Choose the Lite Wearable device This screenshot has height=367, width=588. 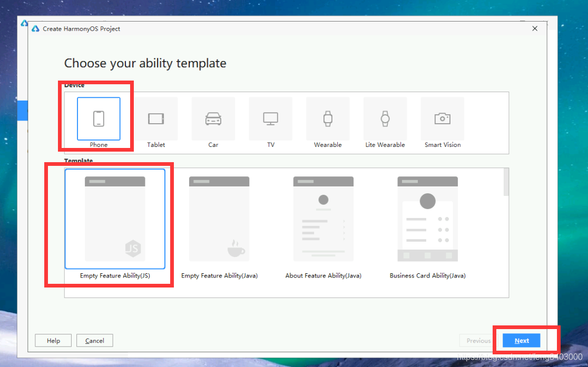click(385, 118)
